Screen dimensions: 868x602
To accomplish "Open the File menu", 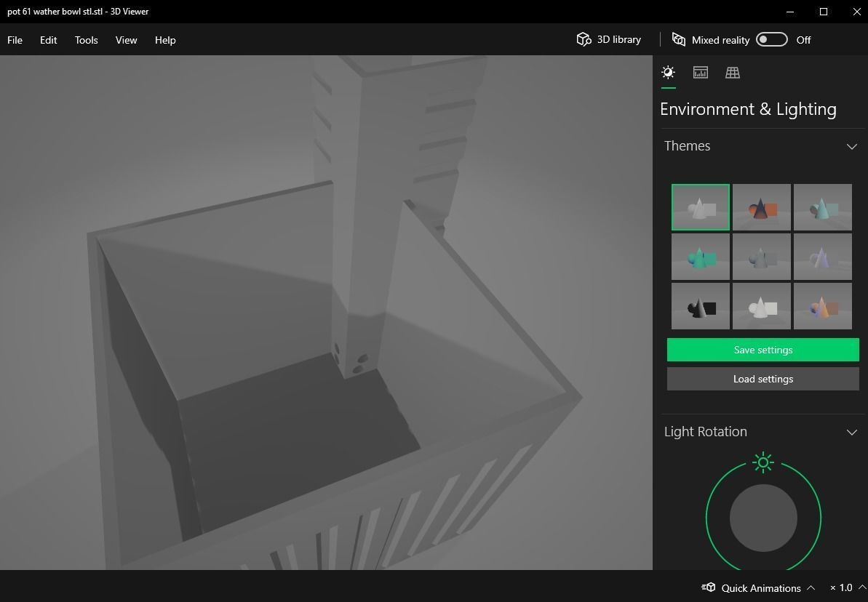I will 15,40.
